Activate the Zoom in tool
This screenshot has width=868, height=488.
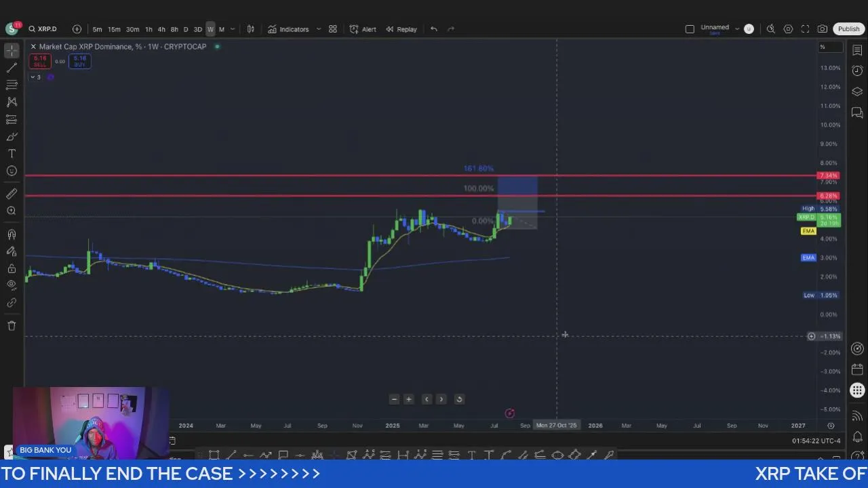12,211
